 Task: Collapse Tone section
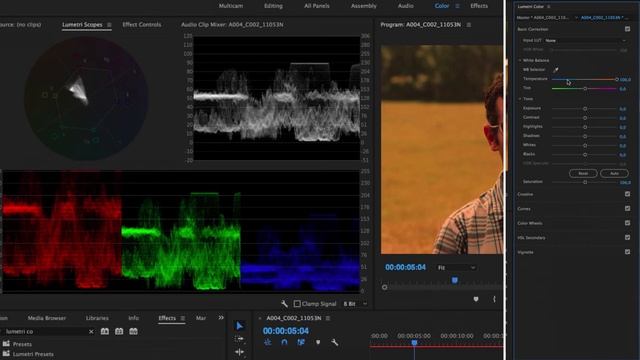[520, 99]
